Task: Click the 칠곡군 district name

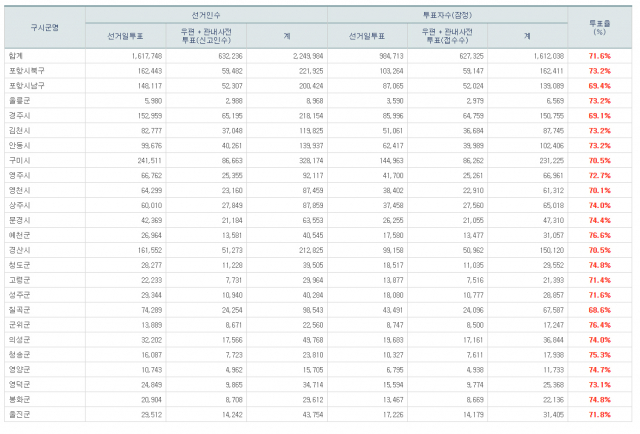Action: click(19, 309)
